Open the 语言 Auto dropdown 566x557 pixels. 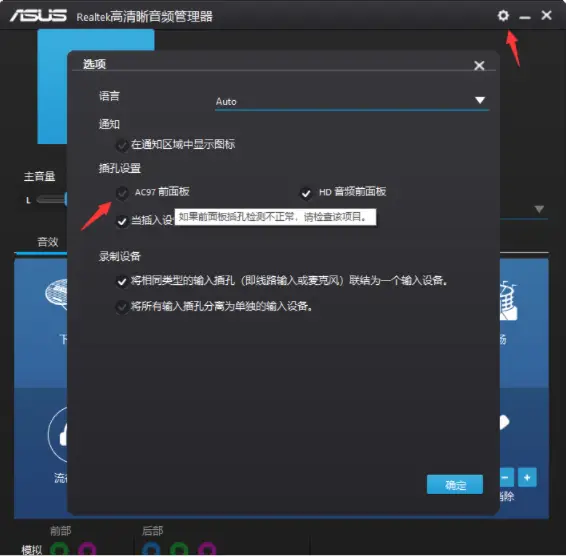pos(352,101)
